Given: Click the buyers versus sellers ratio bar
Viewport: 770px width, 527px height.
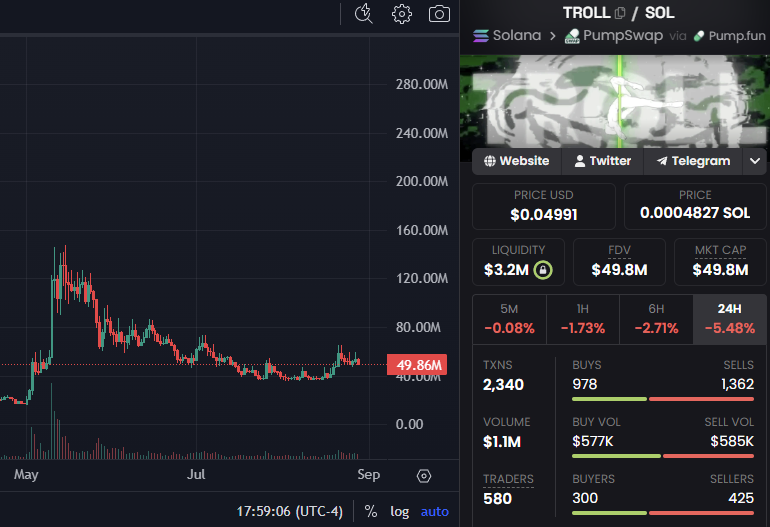Looking at the screenshot, I should point(663,513).
